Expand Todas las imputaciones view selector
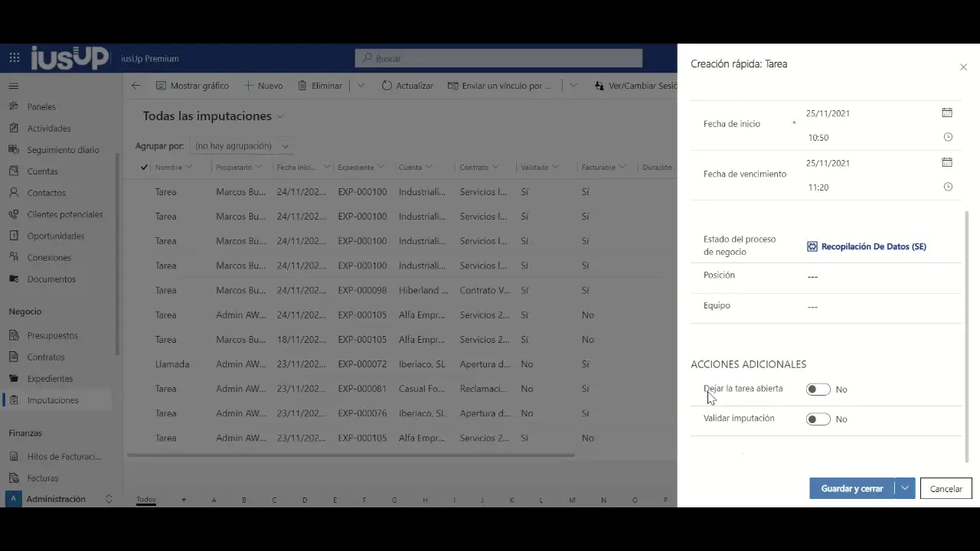 [280, 116]
